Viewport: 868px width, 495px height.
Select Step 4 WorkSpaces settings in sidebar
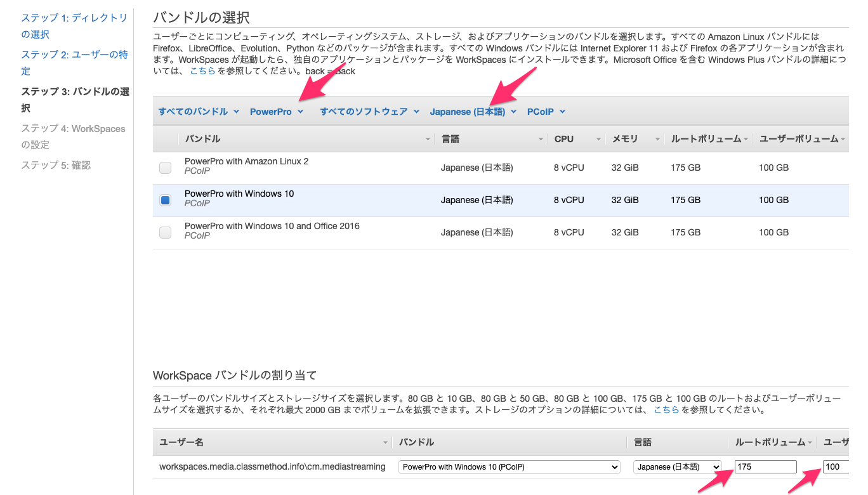pos(73,136)
